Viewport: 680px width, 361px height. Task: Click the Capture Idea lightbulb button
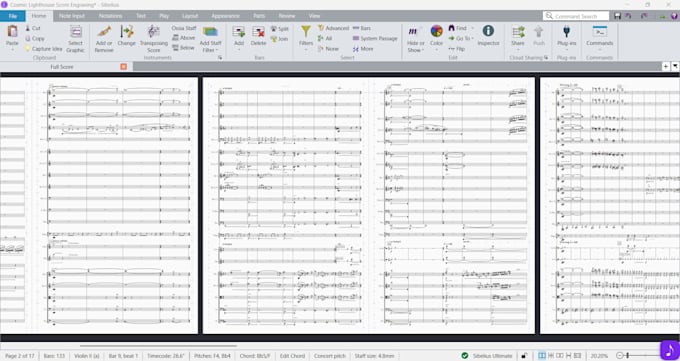(x=44, y=49)
